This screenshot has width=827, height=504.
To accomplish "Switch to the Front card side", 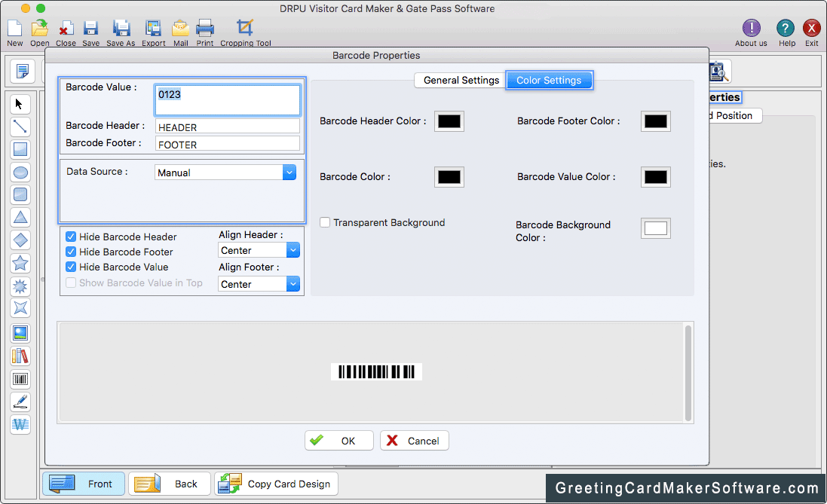I will pos(84,484).
